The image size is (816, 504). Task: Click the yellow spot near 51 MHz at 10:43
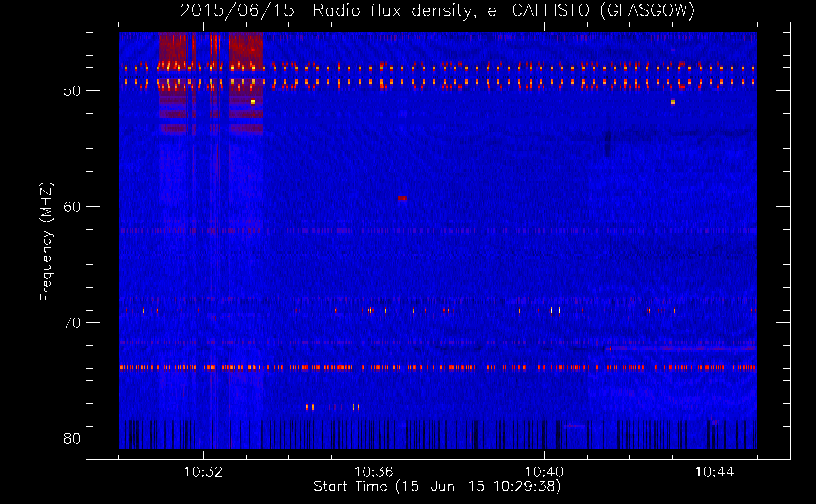(672, 102)
